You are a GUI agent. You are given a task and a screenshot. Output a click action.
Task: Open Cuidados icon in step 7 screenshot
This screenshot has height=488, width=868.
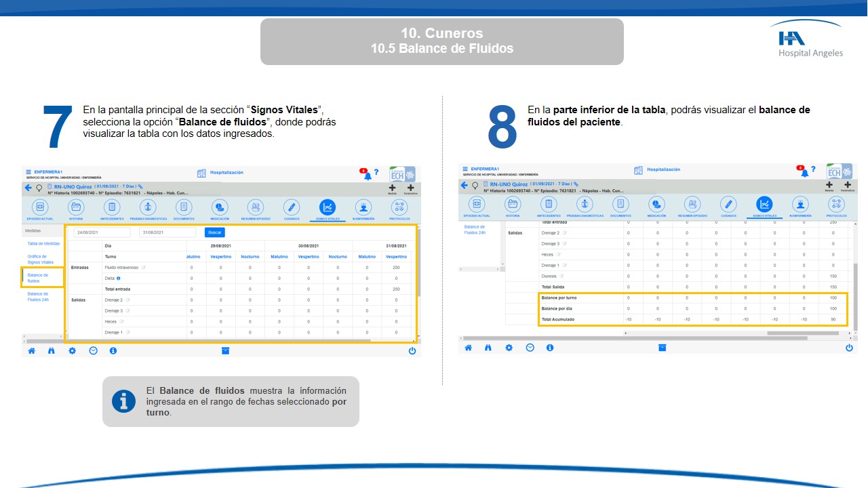292,207
